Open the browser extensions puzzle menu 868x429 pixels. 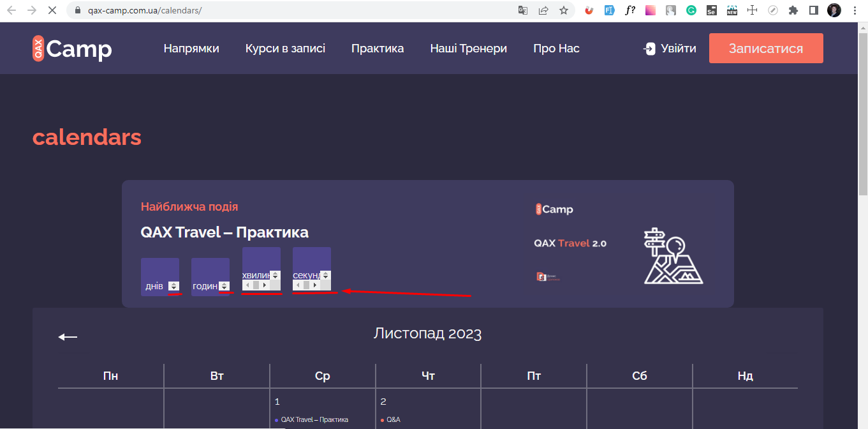pos(793,9)
